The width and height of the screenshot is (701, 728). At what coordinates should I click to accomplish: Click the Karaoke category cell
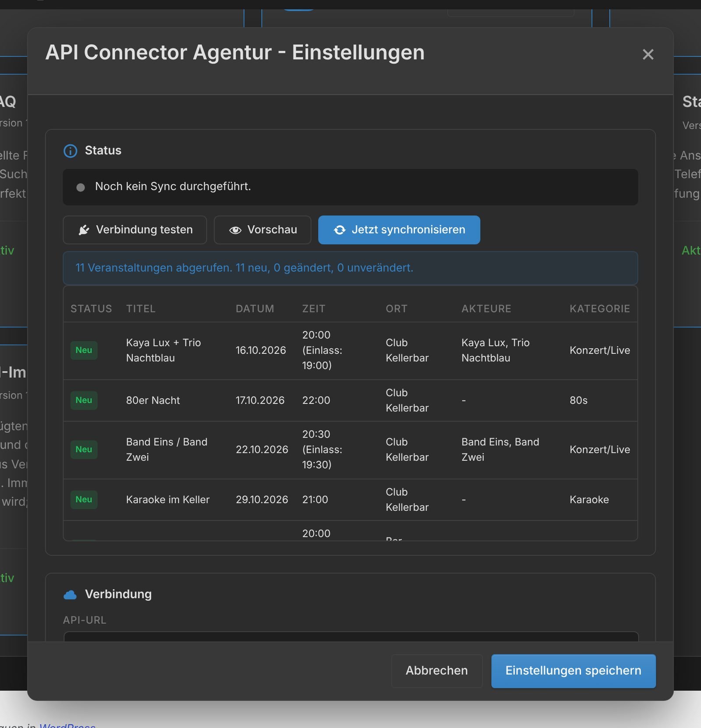tap(589, 500)
